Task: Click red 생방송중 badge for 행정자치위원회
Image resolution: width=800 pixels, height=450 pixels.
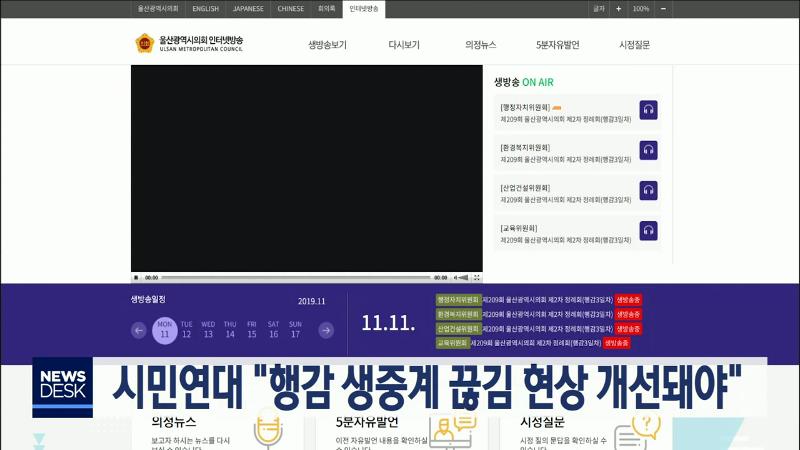Action: (628, 299)
